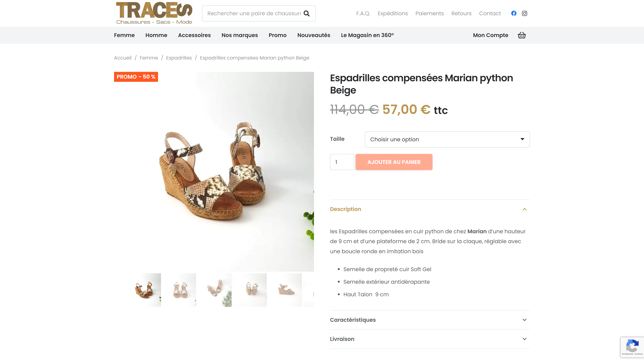This screenshot has width=644, height=362.
Task: Expand the Caractéristiques section
Action: click(430, 320)
